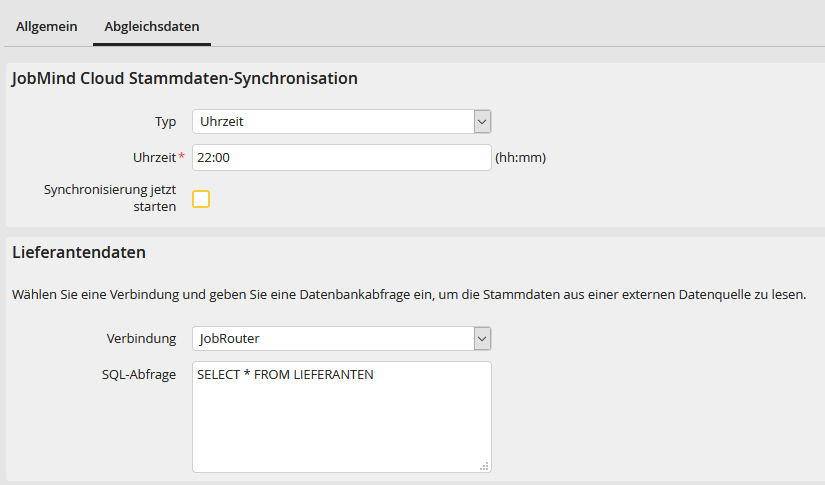Switch to the Allgemein tab
The height and width of the screenshot is (485, 825).
tap(46, 26)
